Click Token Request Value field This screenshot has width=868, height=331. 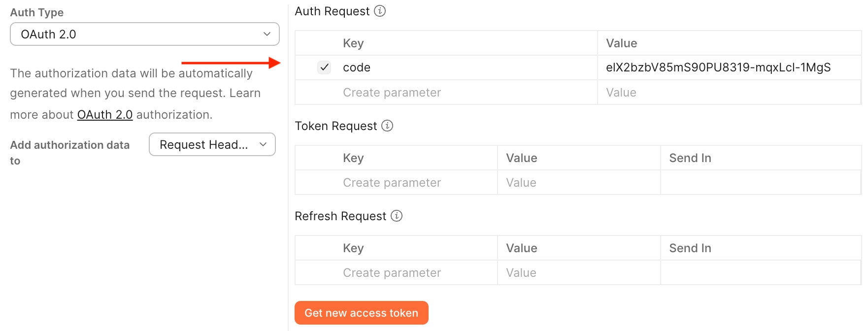click(x=579, y=183)
